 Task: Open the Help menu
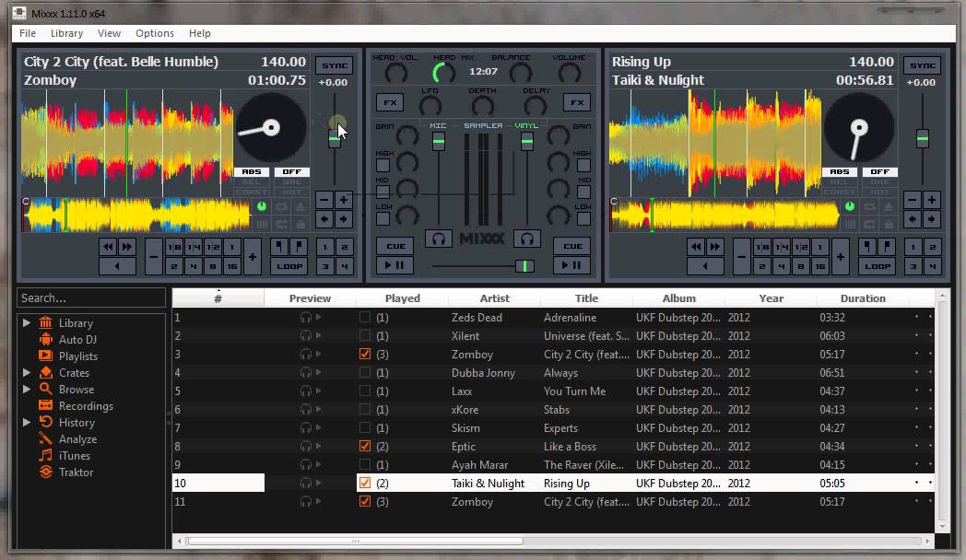[200, 33]
